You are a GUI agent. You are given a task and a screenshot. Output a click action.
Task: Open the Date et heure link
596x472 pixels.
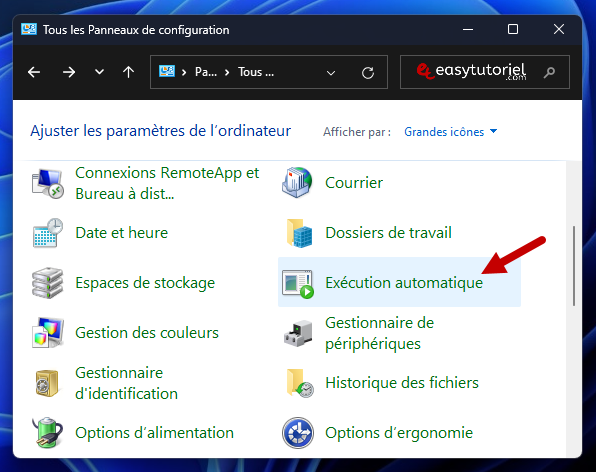(x=122, y=233)
